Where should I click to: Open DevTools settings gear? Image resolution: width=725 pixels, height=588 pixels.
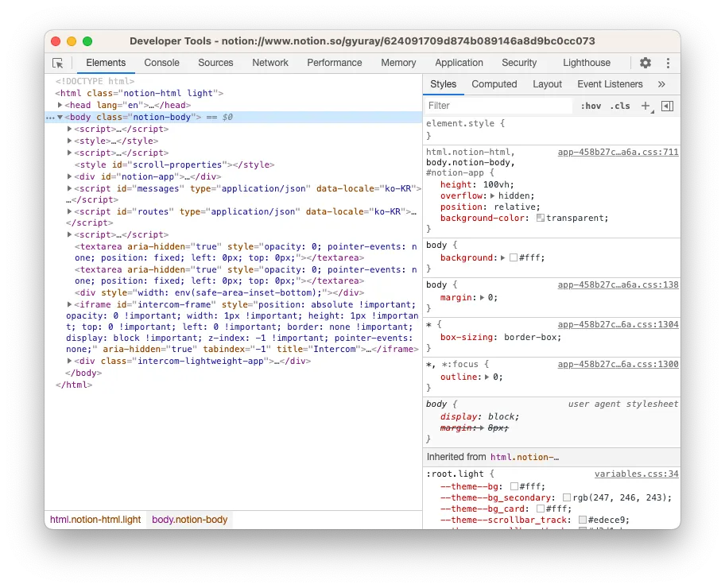coord(645,63)
